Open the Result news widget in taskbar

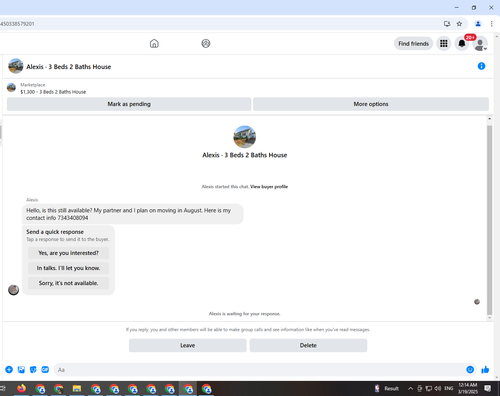(x=387, y=388)
